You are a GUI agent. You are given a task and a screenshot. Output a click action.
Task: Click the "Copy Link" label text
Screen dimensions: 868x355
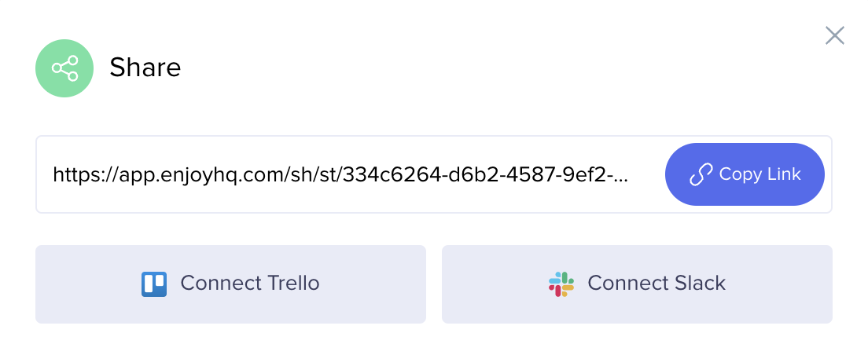759,174
